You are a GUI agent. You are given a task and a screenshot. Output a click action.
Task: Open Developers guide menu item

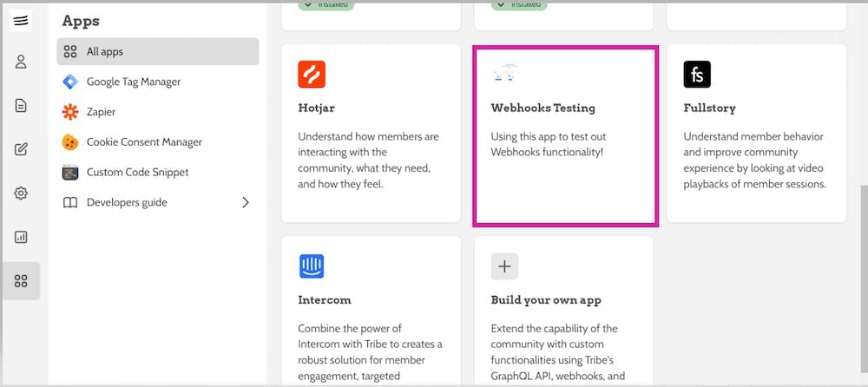tap(158, 203)
